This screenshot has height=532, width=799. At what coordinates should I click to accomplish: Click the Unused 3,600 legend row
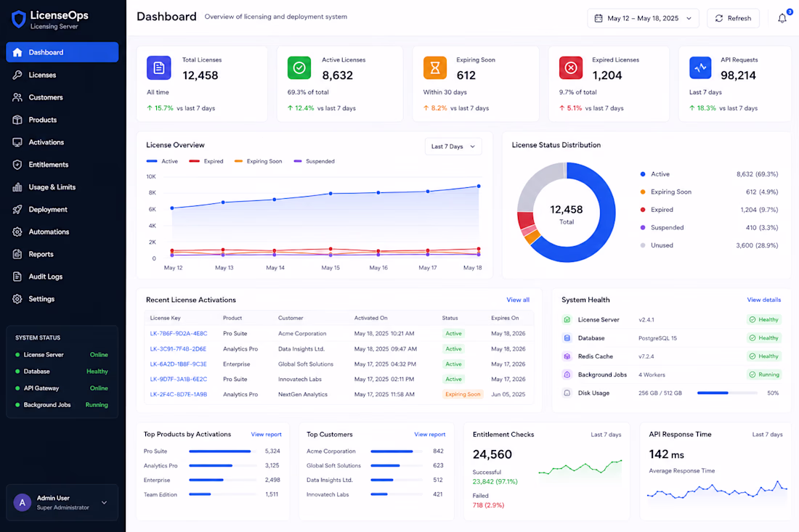(709, 245)
